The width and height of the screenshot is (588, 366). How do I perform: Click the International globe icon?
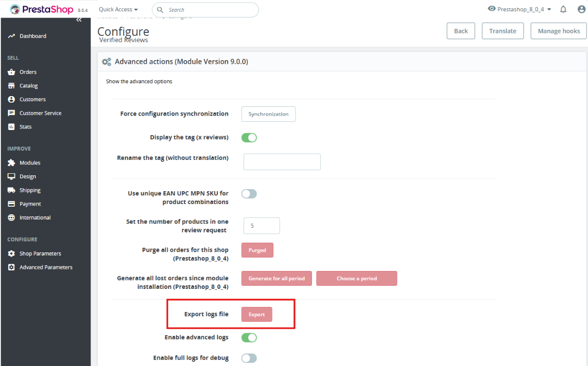coord(12,217)
